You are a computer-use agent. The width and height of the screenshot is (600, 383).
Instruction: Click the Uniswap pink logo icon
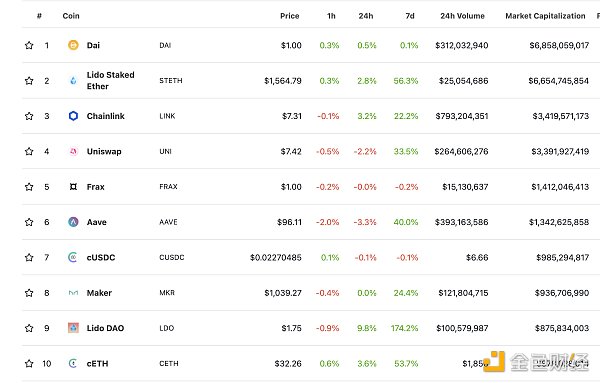[73, 152]
